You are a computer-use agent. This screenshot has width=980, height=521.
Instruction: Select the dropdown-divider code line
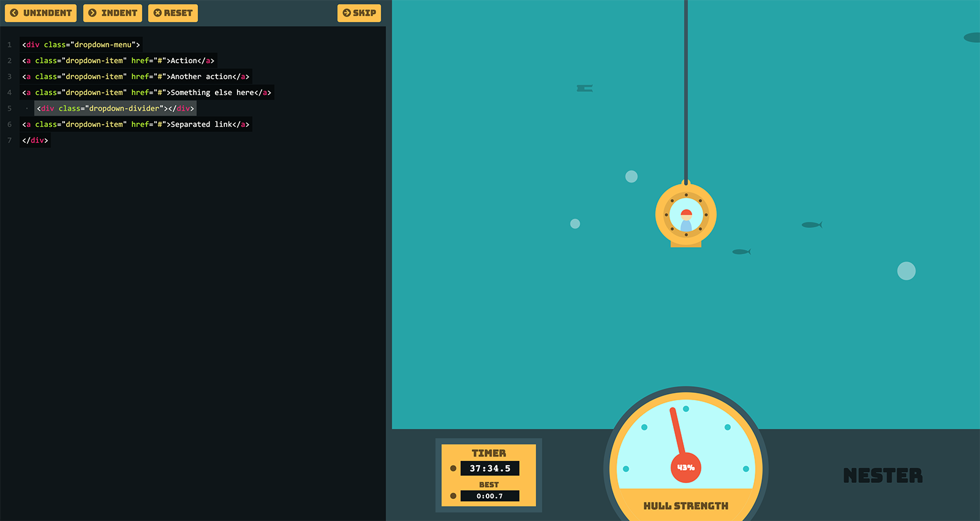(x=115, y=108)
